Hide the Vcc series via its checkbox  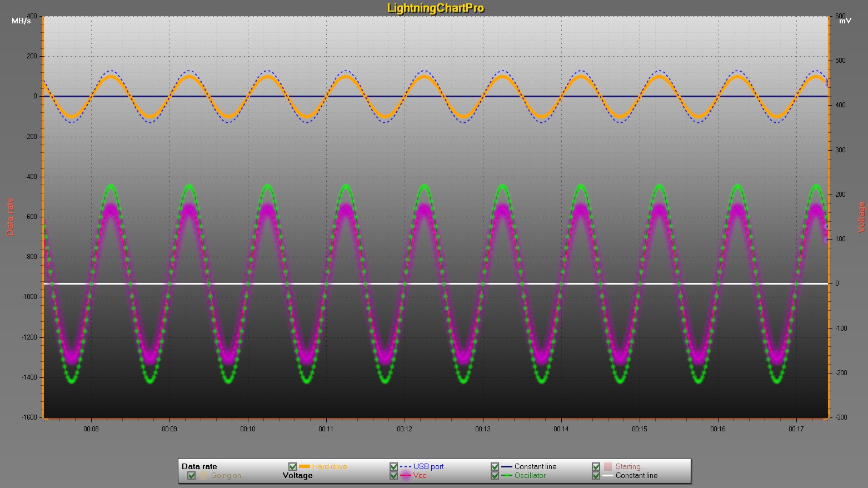(393, 475)
